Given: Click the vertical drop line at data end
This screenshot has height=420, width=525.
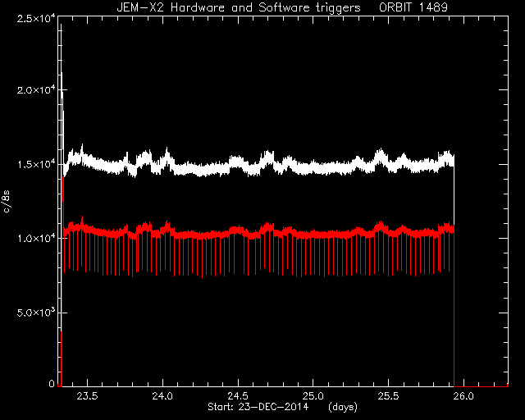Looking at the screenshot, I should pyautogui.click(x=454, y=301).
